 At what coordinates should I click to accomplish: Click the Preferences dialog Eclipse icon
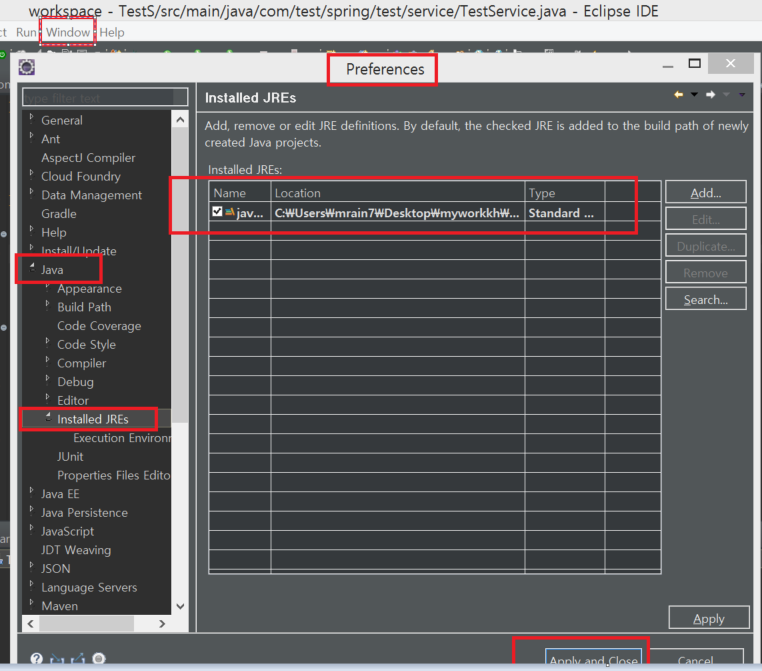click(x=27, y=67)
